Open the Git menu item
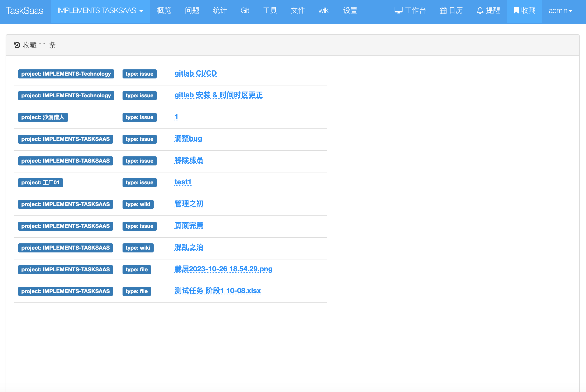Image resolution: width=586 pixels, height=392 pixels. 245,11
